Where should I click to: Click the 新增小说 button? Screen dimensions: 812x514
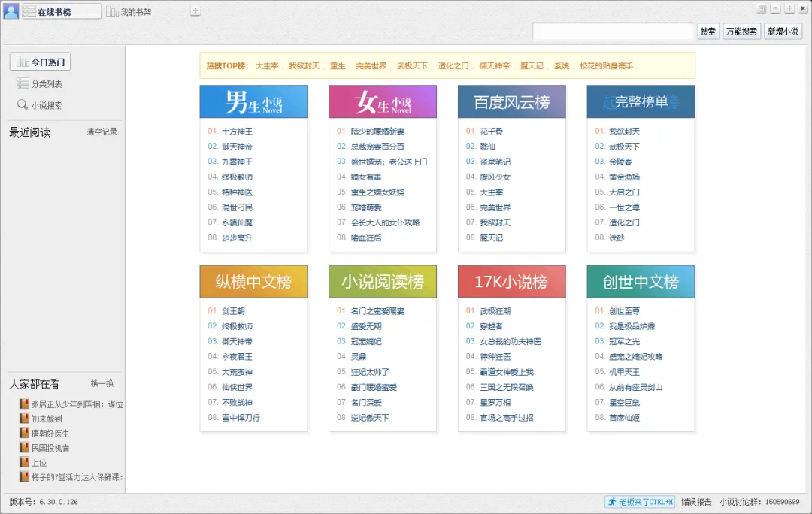(783, 31)
